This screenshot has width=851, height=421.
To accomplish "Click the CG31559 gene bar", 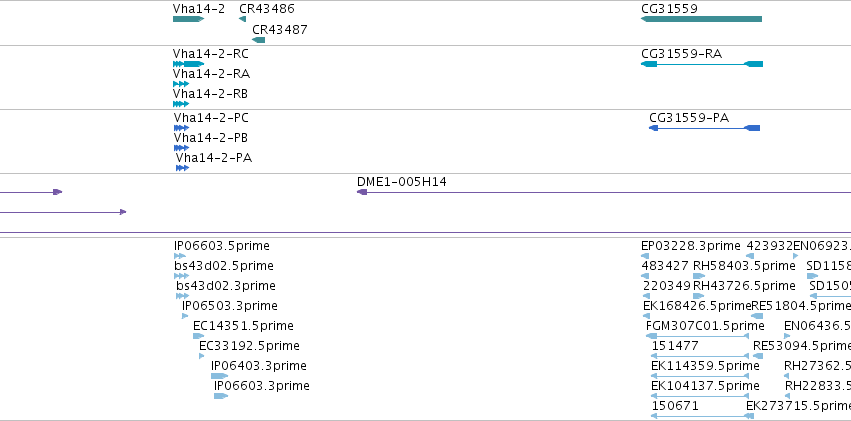I will (701, 19).
